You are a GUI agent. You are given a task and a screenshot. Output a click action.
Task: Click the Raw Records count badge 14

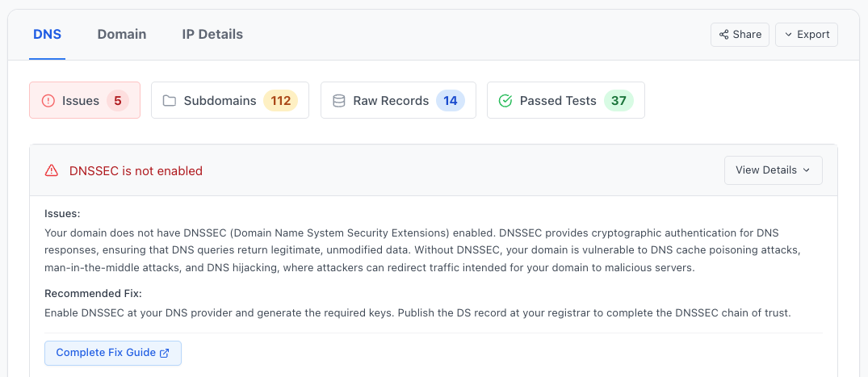coord(451,101)
